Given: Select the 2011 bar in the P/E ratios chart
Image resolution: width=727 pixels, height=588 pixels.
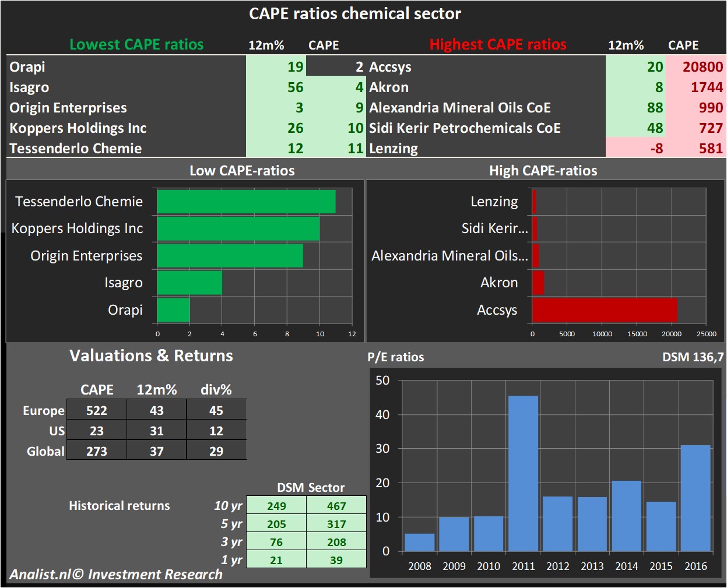Looking at the screenshot, I should pos(523,473).
